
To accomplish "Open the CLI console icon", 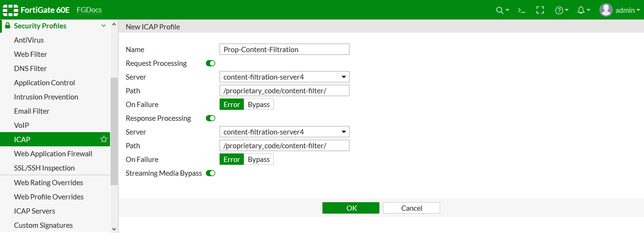I will [x=522, y=10].
